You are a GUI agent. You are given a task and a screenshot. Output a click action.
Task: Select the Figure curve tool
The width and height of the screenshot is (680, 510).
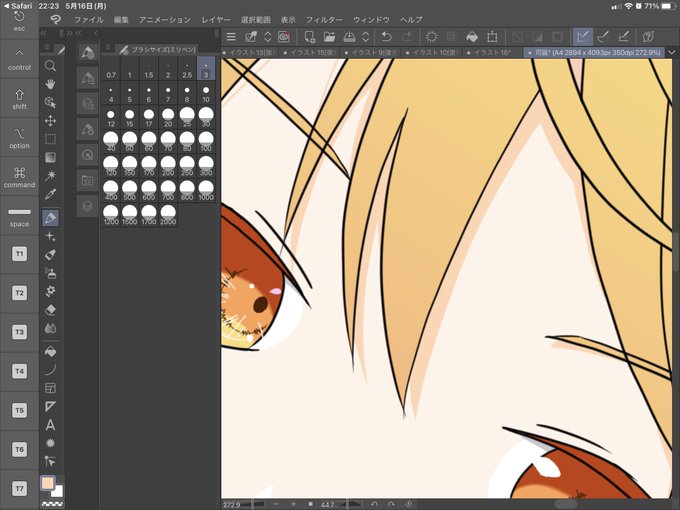coord(50,369)
